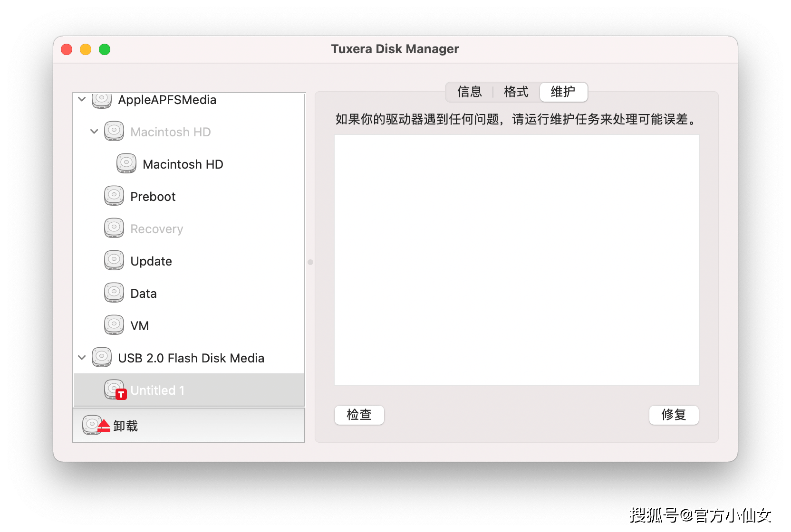Select the Update label
The height and width of the screenshot is (532, 791).
tap(151, 261)
